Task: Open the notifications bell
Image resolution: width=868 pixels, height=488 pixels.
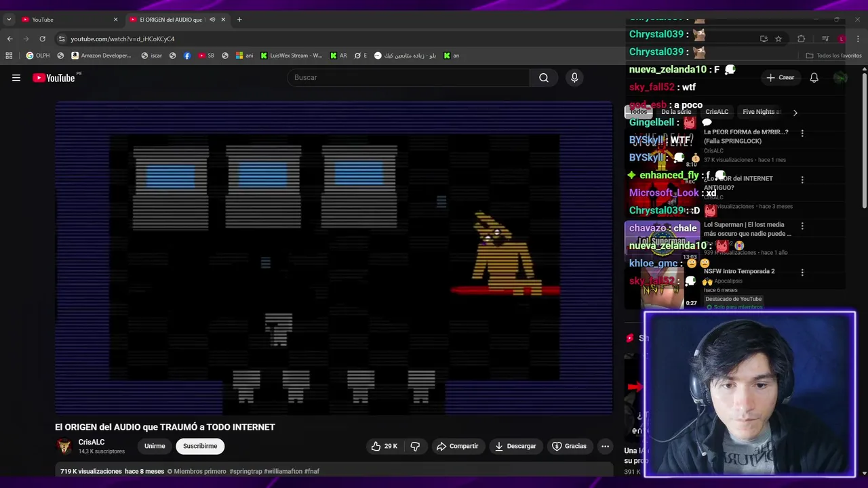Action: coord(814,78)
